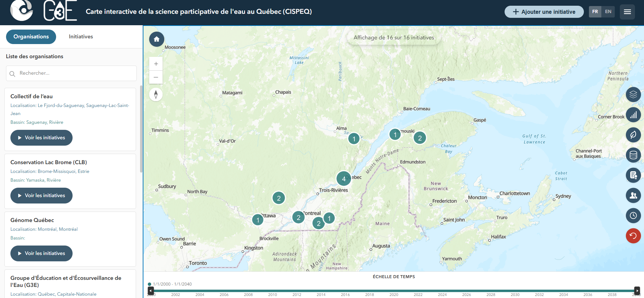Open cluster marker 2 in Gaspé peninsula
644x298 pixels.
[420, 138]
